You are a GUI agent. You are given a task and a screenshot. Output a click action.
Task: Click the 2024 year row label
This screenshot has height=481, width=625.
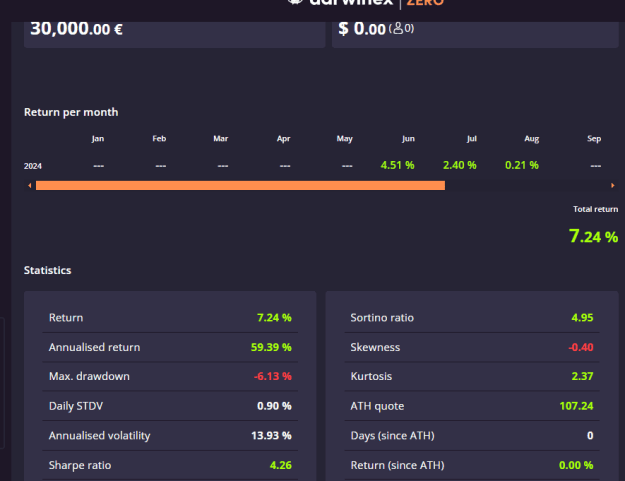[x=33, y=166]
